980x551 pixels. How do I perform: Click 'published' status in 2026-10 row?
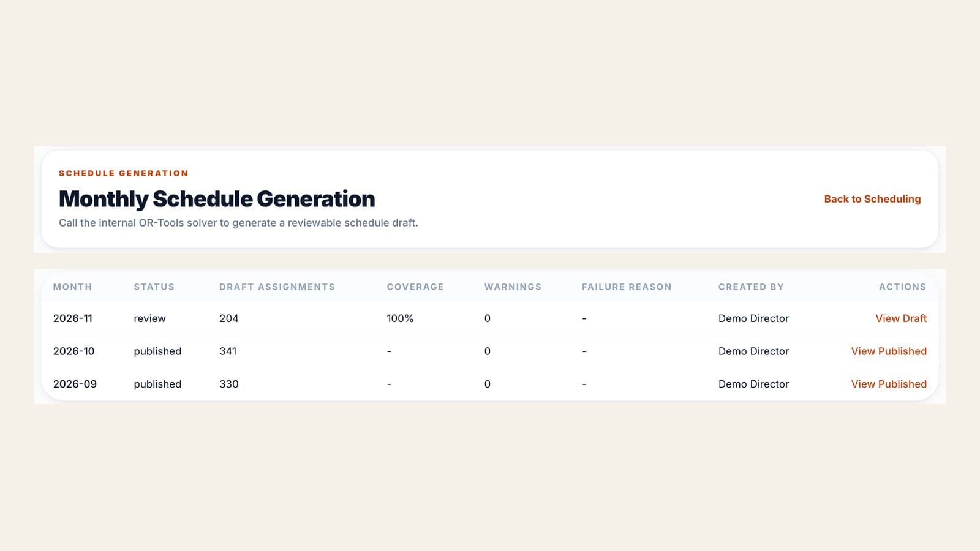(157, 351)
